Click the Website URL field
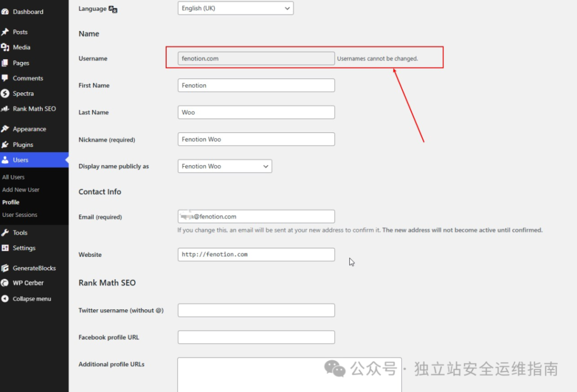Image resolution: width=577 pixels, height=392 pixels. coord(256,255)
